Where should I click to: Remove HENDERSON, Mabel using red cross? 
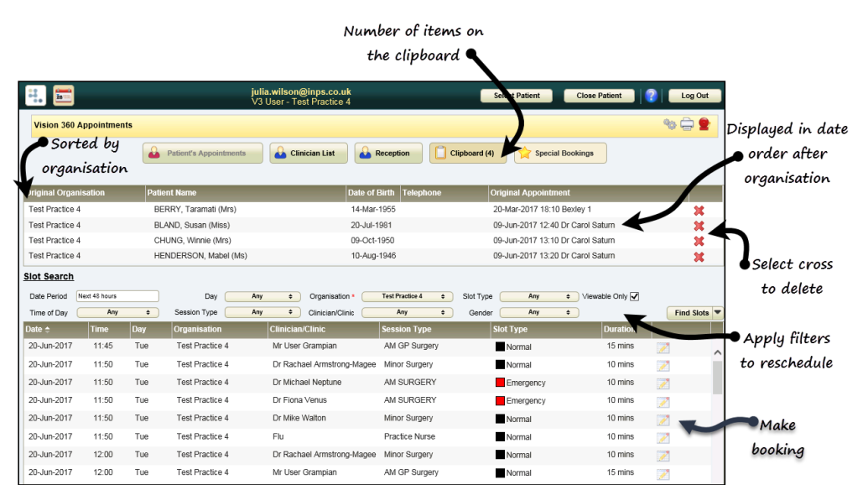[x=699, y=256]
